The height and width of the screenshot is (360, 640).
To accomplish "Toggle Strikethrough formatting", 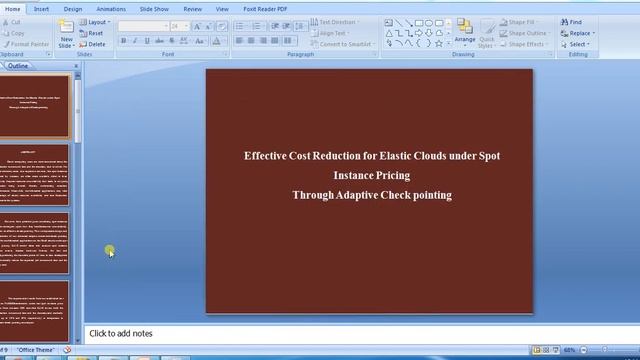I will [160, 41].
